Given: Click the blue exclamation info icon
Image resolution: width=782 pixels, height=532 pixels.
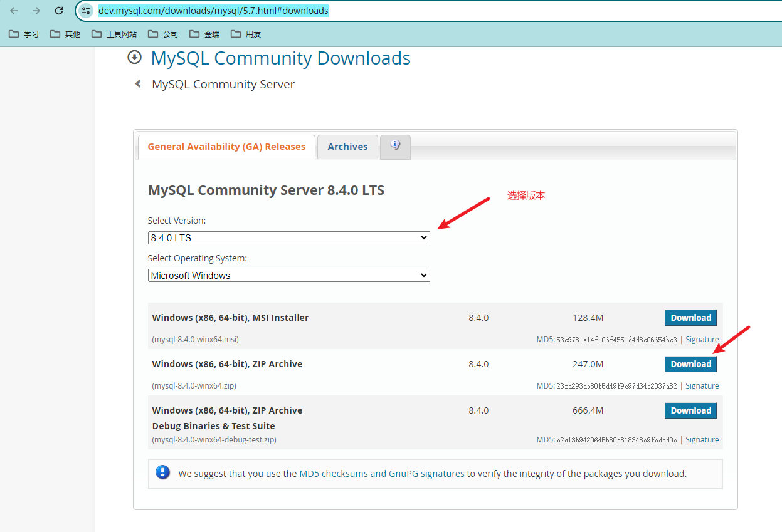Looking at the screenshot, I should 163,472.
